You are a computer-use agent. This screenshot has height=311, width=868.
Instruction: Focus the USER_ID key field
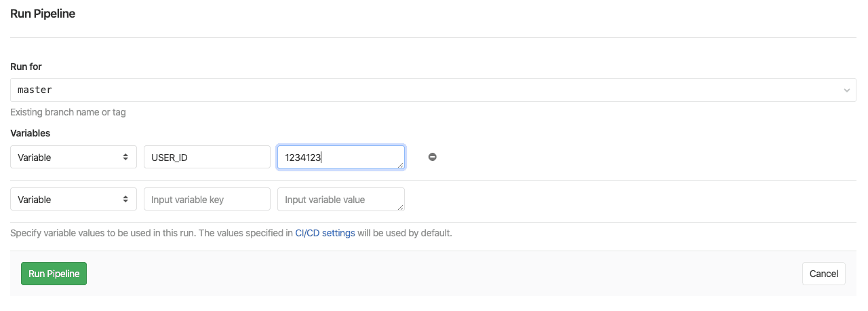pos(207,157)
